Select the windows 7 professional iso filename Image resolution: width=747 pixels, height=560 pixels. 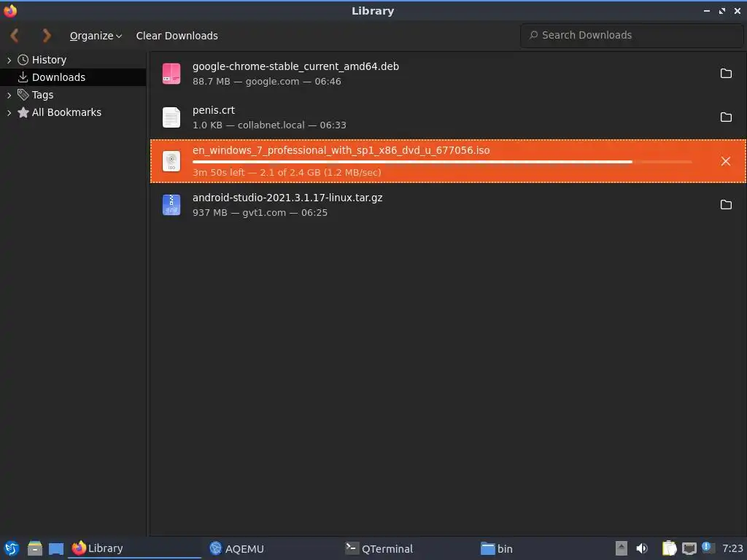341,150
